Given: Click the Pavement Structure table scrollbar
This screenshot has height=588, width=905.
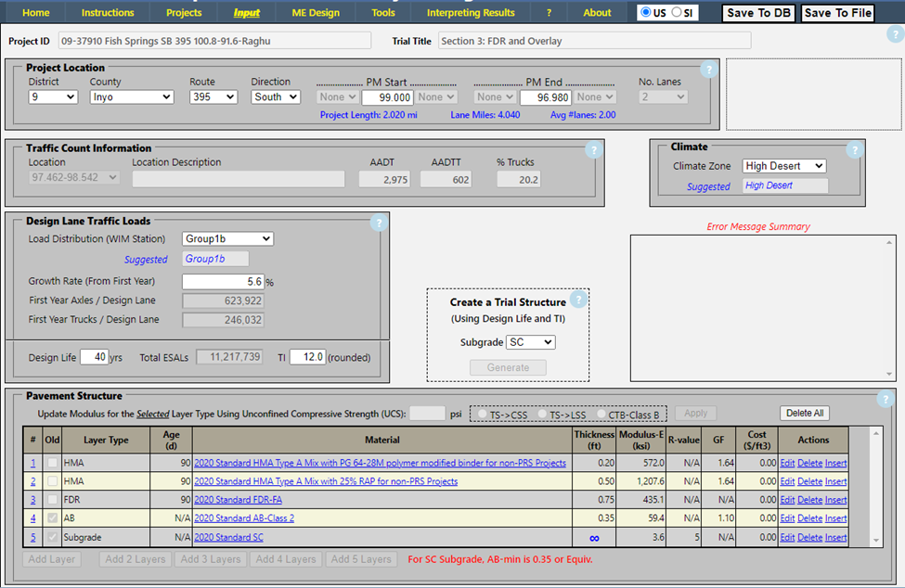Looking at the screenshot, I should pyautogui.click(x=876, y=486).
